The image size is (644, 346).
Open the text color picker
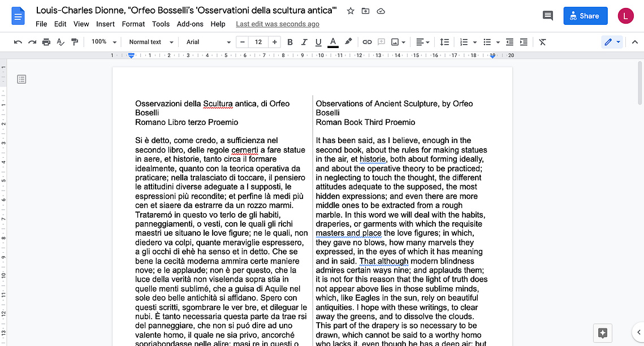coord(333,42)
